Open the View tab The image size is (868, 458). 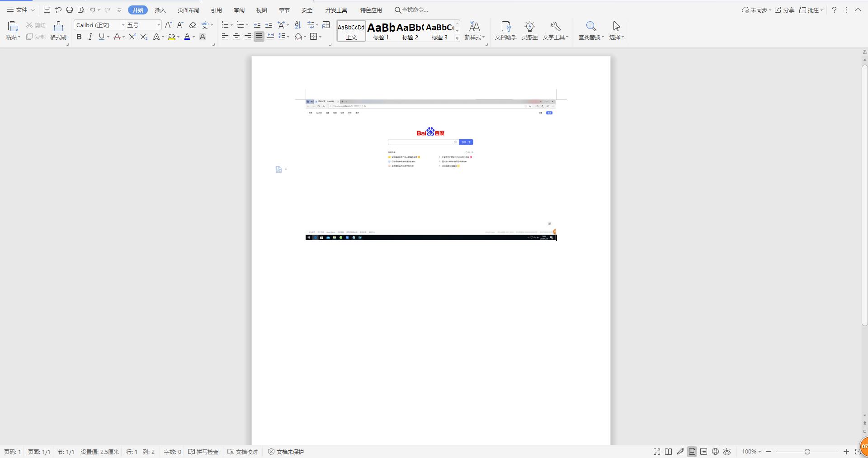coord(261,10)
